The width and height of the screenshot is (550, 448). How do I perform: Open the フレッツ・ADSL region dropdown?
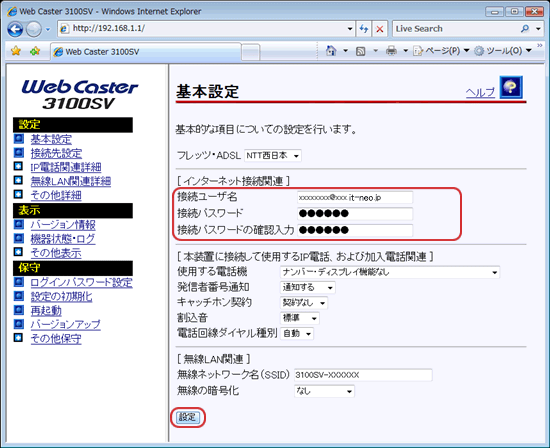pos(273,155)
